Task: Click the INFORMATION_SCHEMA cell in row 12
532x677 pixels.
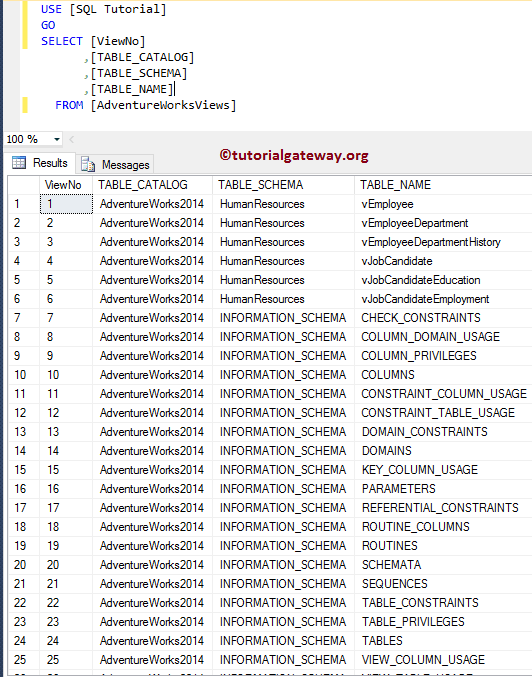Action: (283, 413)
